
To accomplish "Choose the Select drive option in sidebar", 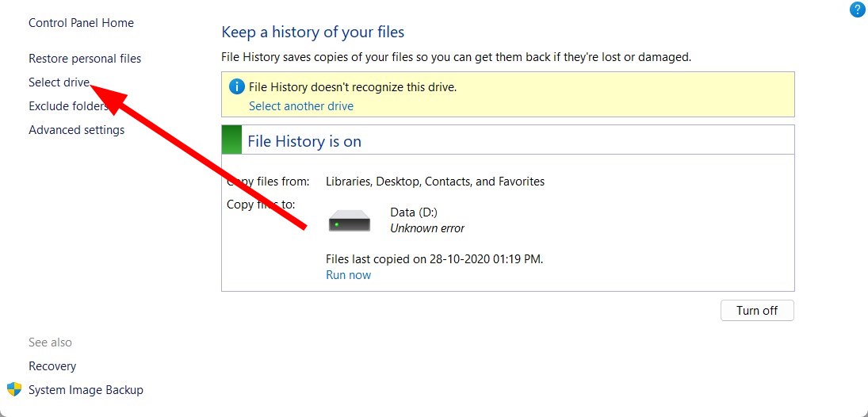I will tap(59, 82).
